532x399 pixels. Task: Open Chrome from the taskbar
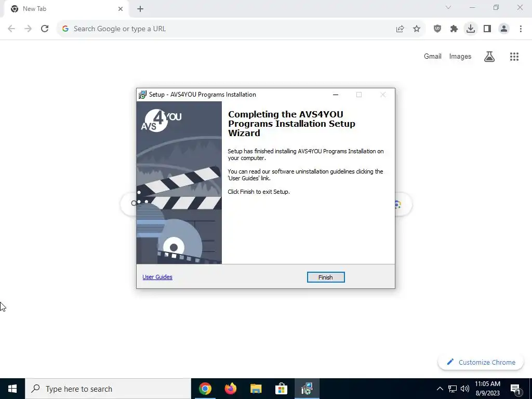point(205,389)
